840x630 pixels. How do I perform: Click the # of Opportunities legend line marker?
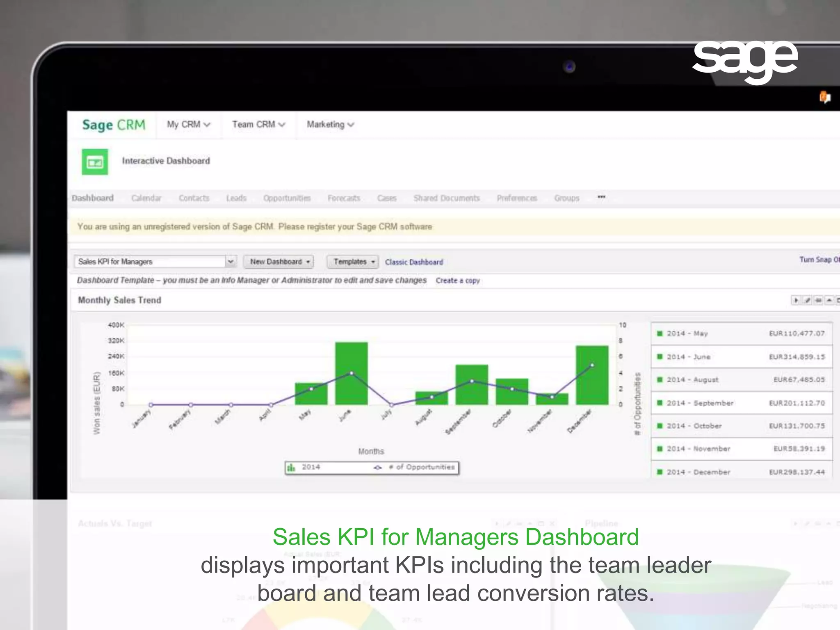point(377,468)
